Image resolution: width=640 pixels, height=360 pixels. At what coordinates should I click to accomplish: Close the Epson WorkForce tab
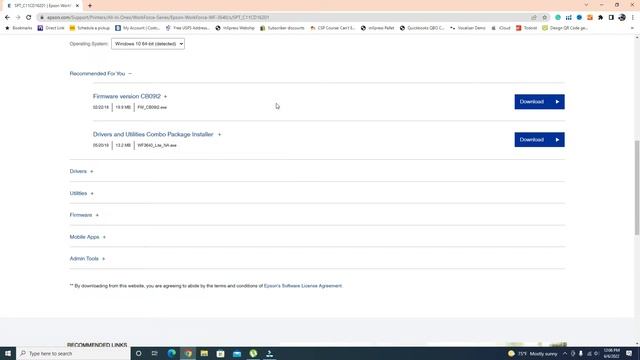click(x=77, y=6)
